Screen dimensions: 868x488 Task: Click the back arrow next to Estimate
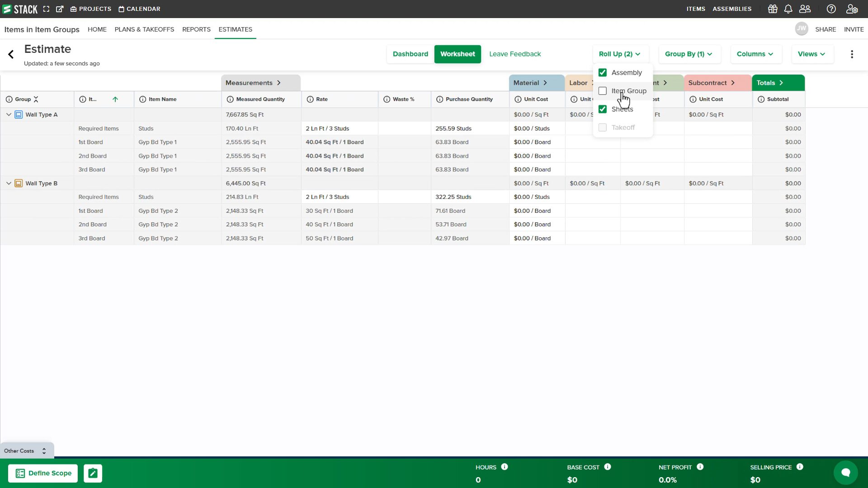click(10, 54)
